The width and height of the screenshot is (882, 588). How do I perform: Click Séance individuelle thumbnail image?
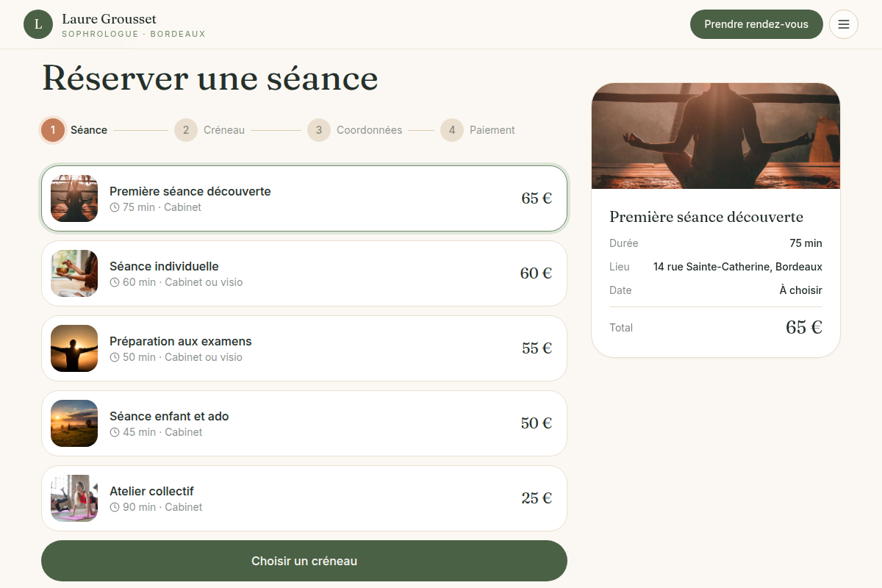click(x=74, y=273)
